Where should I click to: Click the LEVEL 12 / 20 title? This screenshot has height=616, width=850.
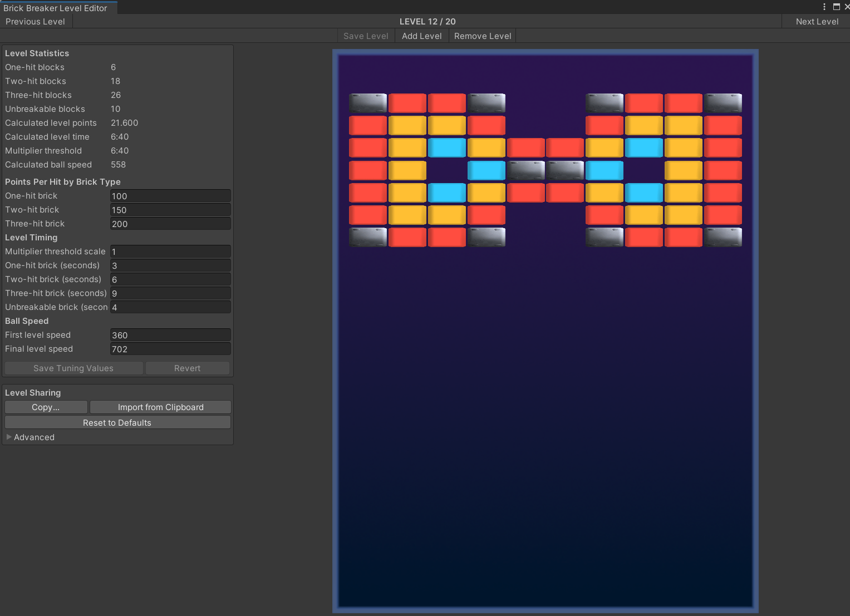point(428,22)
